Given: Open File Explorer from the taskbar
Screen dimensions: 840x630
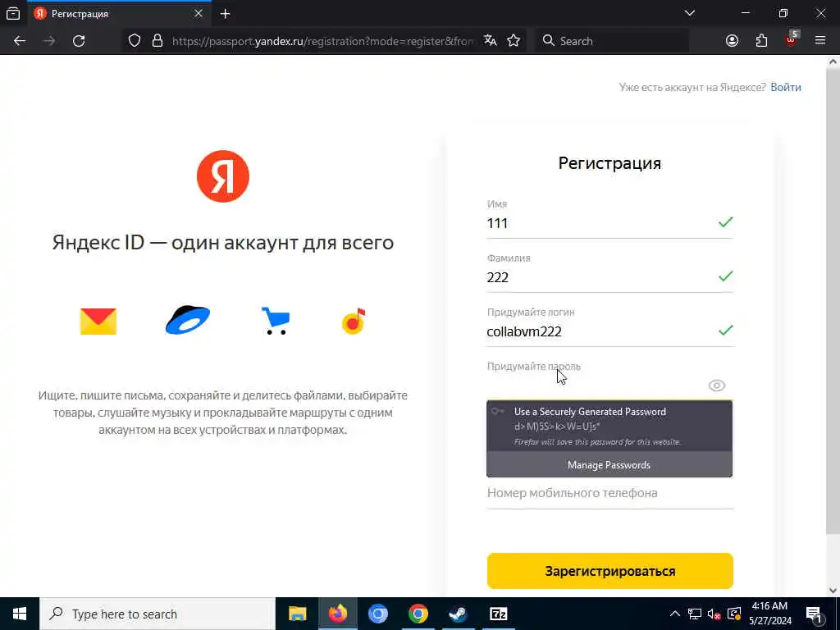Looking at the screenshot, I should [x=297, y=614].
